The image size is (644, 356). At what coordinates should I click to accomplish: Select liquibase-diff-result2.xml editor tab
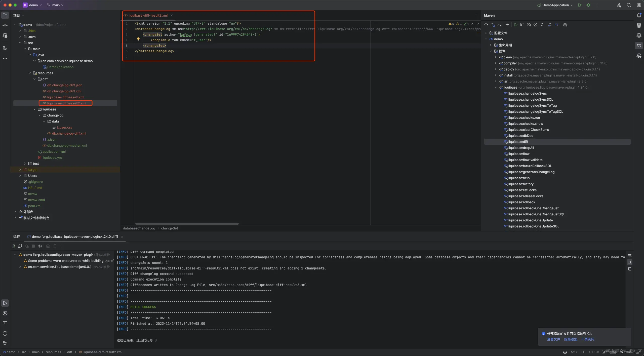(x=148, y=15)
